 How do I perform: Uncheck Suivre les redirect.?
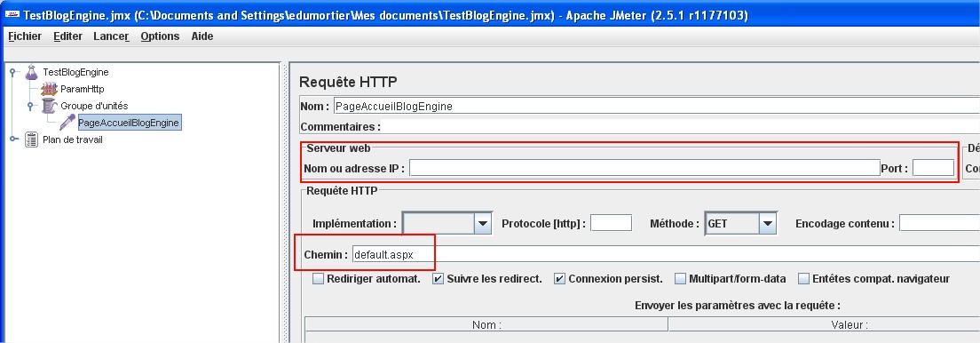click(x=439, y=278)
